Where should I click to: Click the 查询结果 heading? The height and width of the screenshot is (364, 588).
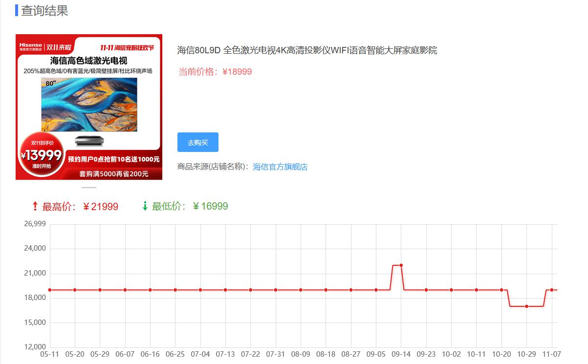[44, 10]
